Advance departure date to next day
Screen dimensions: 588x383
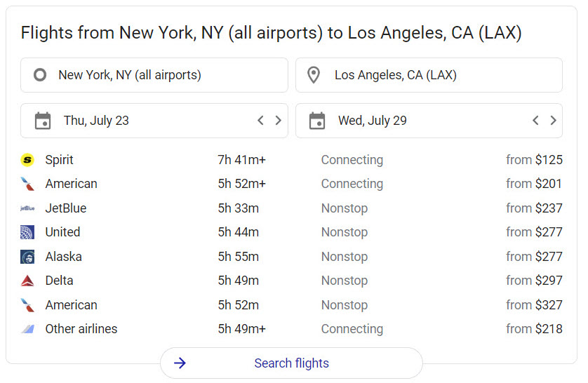pos(278,121)
